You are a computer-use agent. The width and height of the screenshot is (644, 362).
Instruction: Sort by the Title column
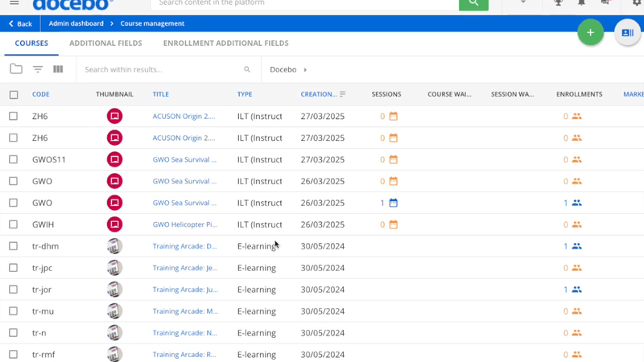click(x=160, y=94)
